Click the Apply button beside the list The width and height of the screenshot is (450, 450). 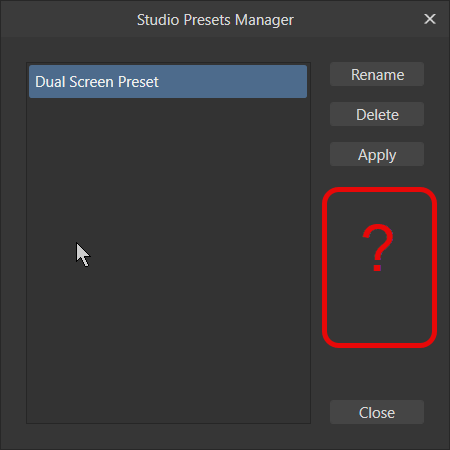(377, 154)
